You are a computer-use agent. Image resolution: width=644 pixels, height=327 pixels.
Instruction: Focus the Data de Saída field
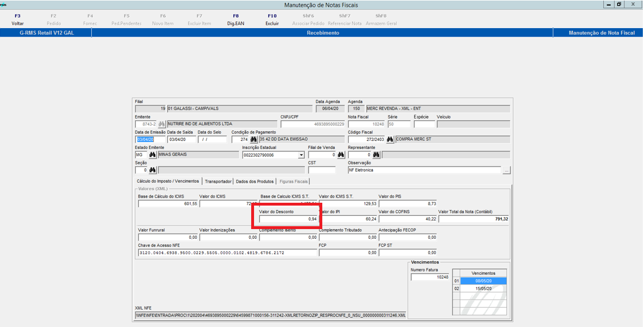182,140
